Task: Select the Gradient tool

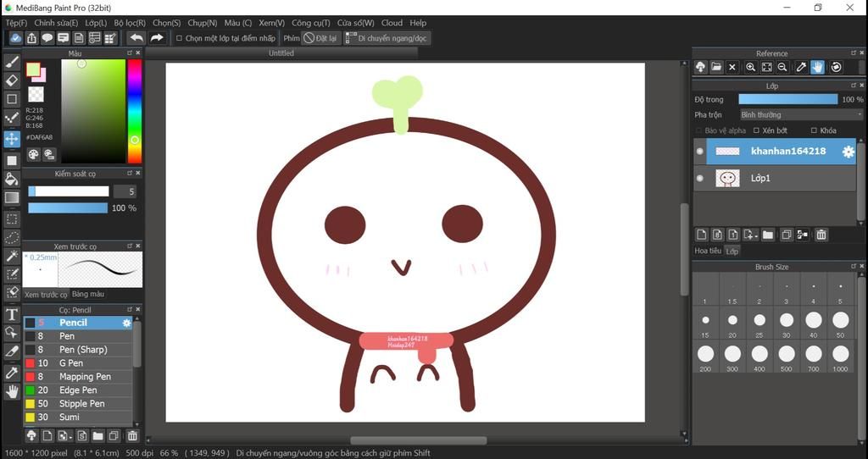Action: pos(12,197)
